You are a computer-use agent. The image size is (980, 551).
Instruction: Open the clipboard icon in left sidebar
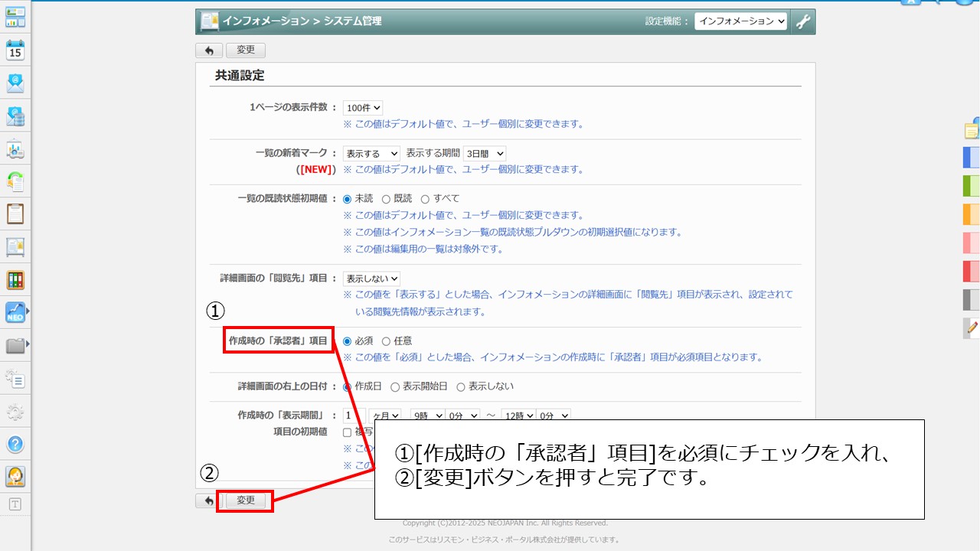[x=15, y=214]
